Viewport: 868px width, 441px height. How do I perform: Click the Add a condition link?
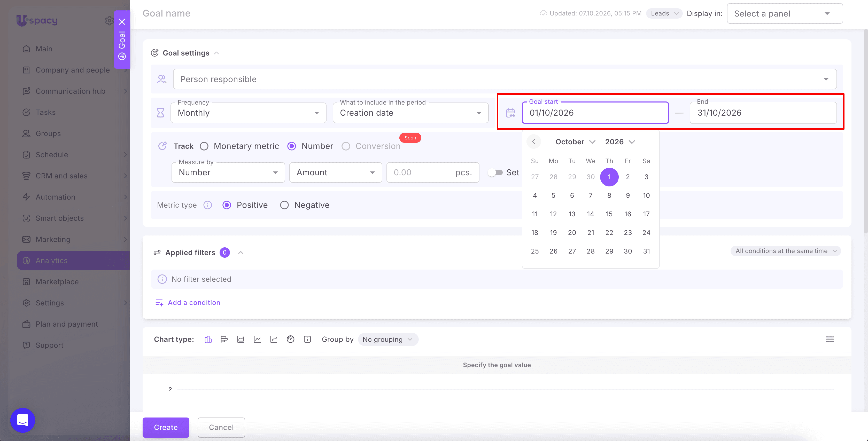194,303
